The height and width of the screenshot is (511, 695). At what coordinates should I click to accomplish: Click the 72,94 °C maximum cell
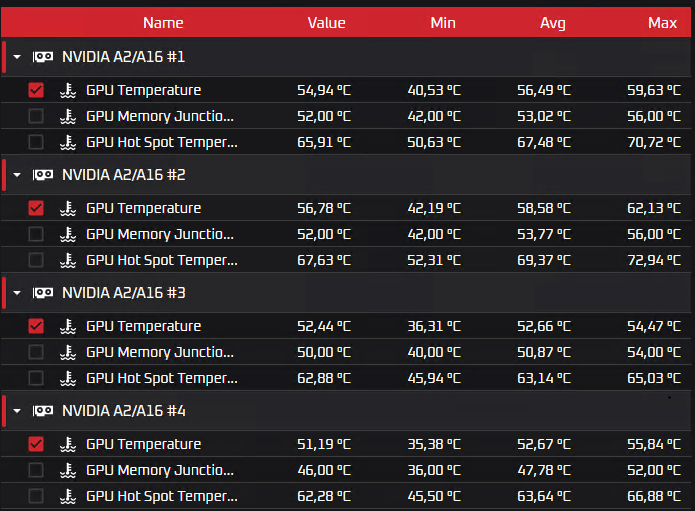(x=654, y=260)
